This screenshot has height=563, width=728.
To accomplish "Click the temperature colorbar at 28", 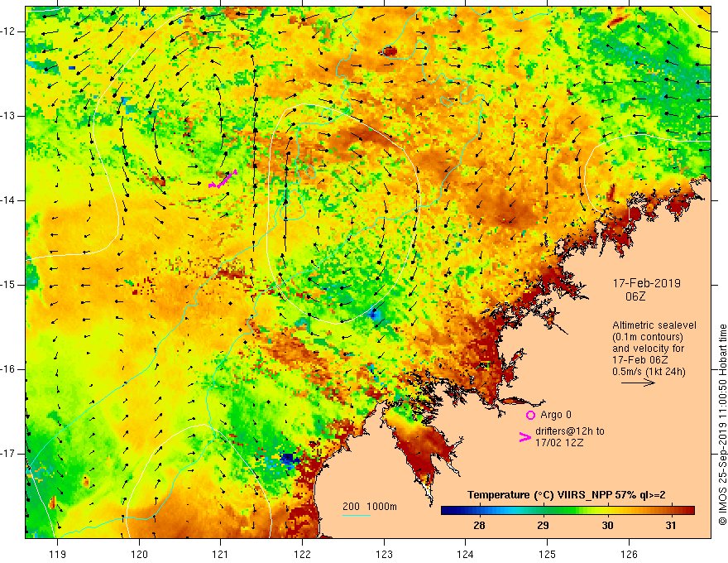I will click(479, 511).
